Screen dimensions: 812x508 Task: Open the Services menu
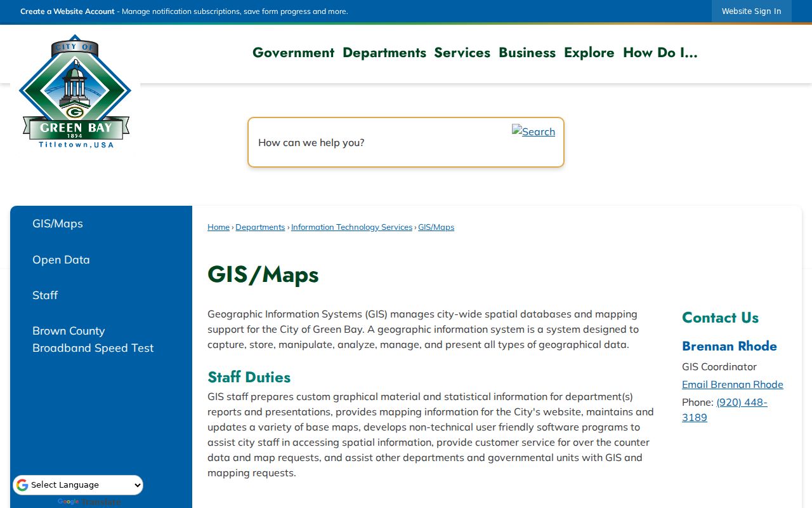point(462,53)
